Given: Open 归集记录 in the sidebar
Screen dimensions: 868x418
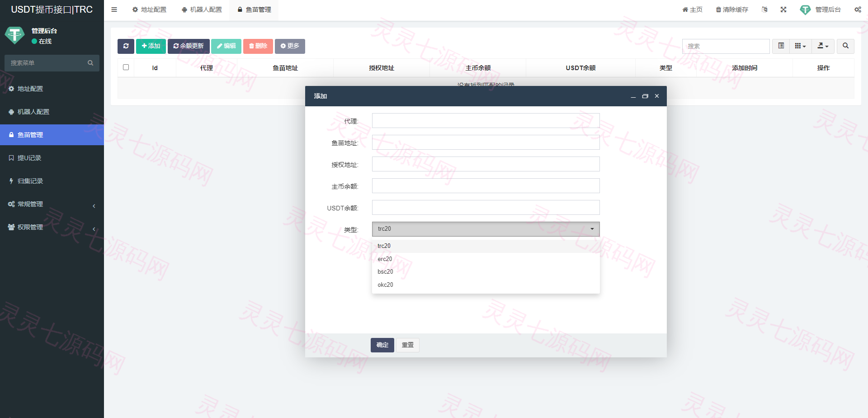Looking at the screenshot, I should click(x=52, y=181).
